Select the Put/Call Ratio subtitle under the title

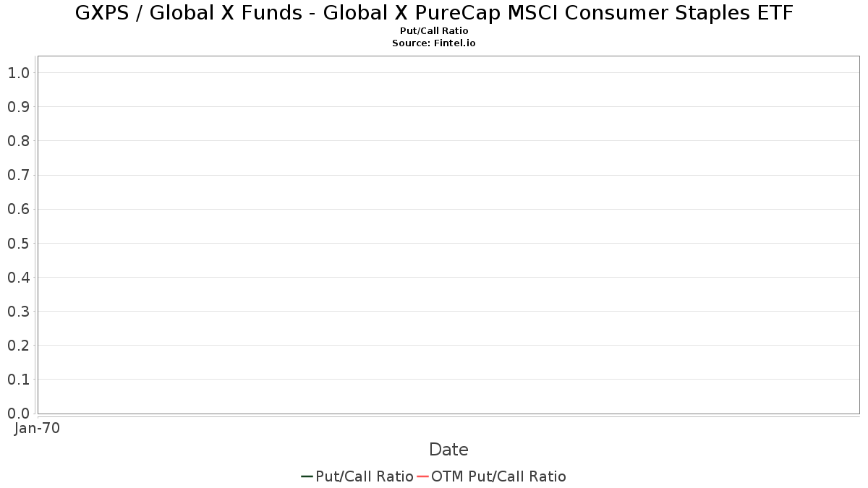pos(434,31)
